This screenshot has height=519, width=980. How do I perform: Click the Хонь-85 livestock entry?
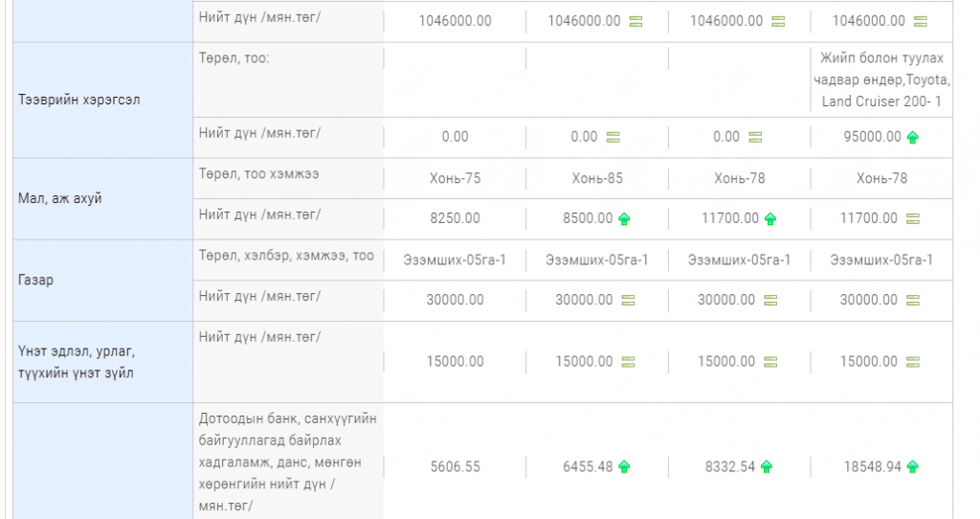click(597, 178)
